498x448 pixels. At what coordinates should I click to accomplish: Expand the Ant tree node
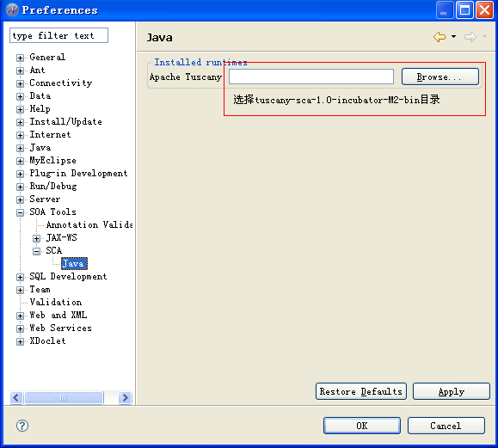coord(20,71)
